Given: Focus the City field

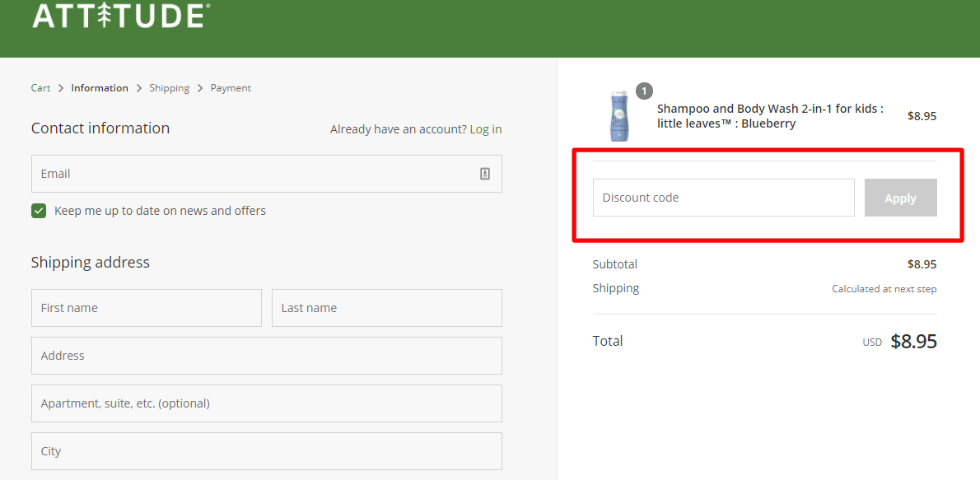Looking at the screenshot, I should click(x=266, y=451).
